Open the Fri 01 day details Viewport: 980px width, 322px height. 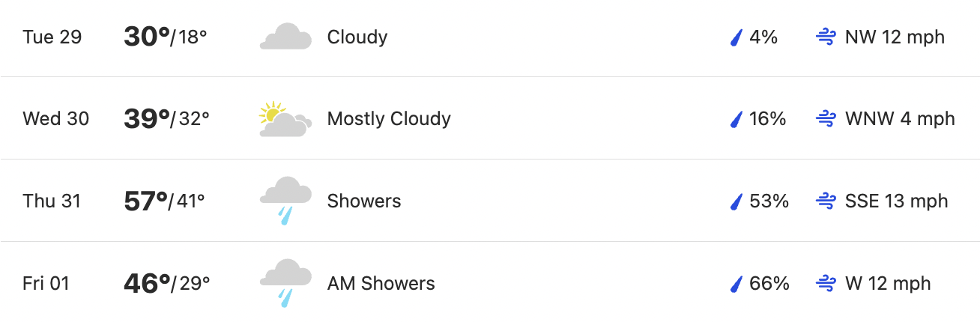pyautogui.click(x=490, y=282)
